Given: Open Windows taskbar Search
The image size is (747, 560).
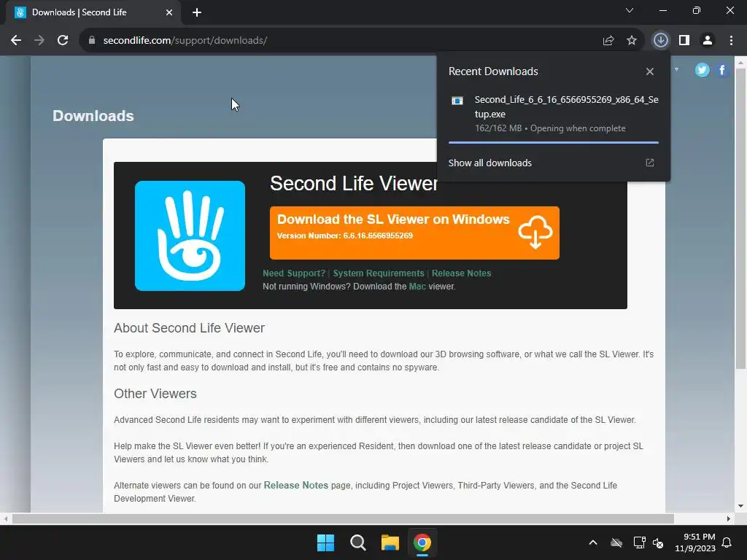Looking at the screenshot, I should 357,542.
